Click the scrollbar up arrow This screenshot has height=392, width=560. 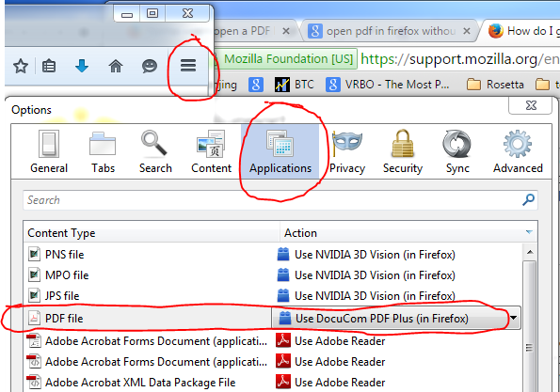pyautogui.click(x=530, y=252)
